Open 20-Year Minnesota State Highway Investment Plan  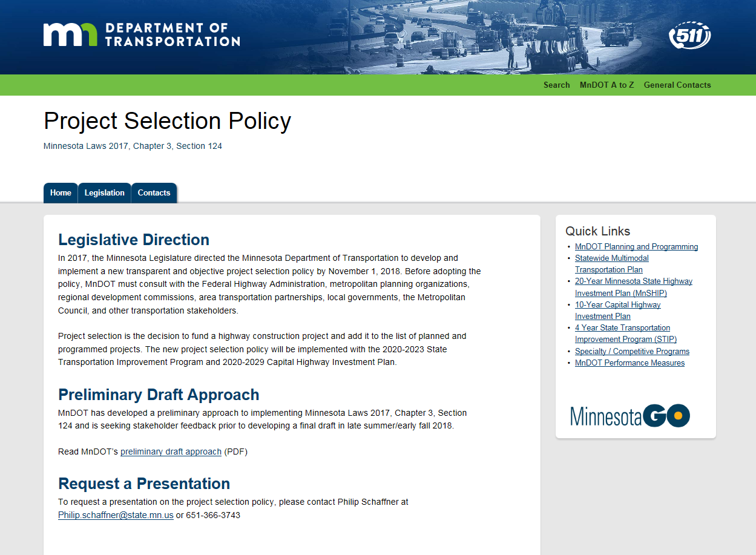(x=633, y=287)
